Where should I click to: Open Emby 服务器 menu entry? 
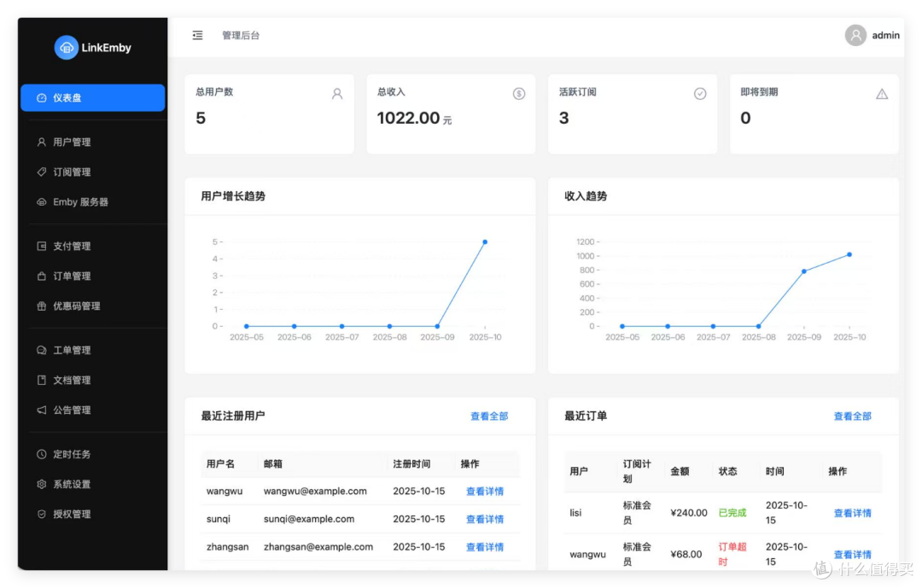(93, 201)
